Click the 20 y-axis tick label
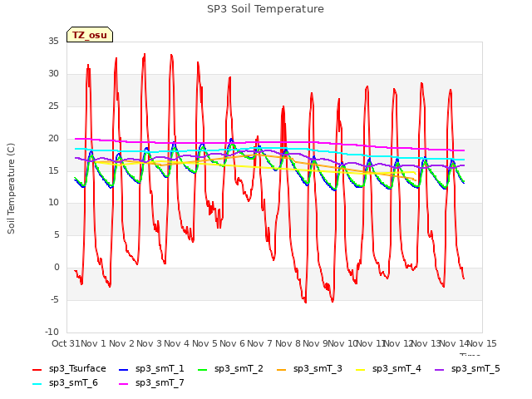 [x=53, y=139]
